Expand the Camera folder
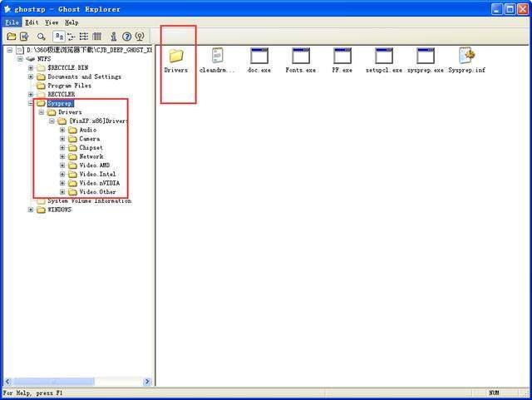This screenshot has height=400, width=532. coord(62,139)
